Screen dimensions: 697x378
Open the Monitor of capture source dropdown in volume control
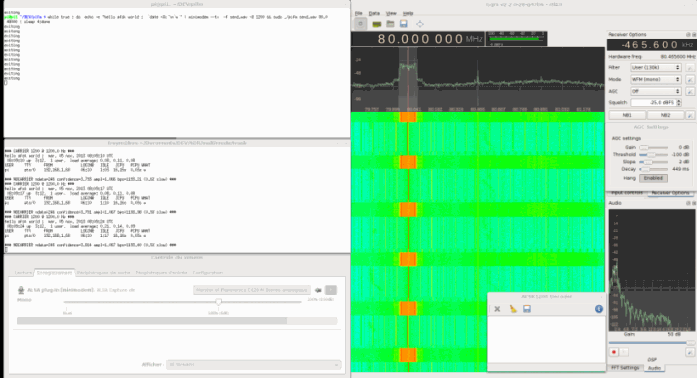[252, 290]
